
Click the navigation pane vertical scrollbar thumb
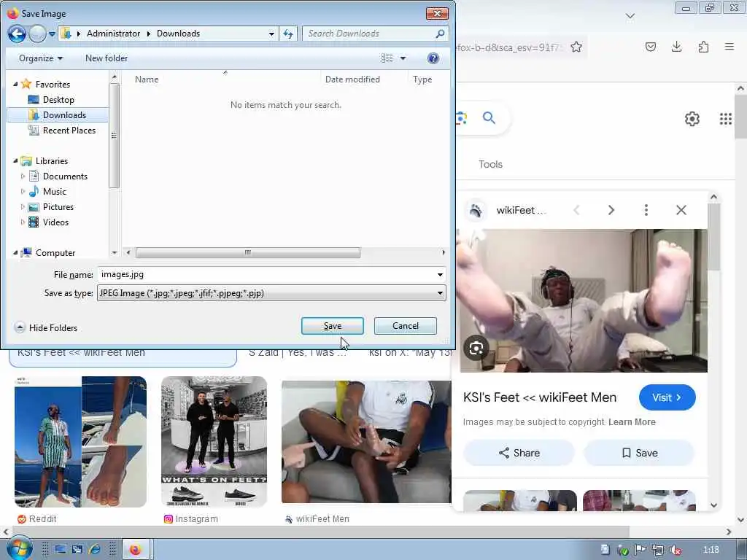(x=114, y=136)
